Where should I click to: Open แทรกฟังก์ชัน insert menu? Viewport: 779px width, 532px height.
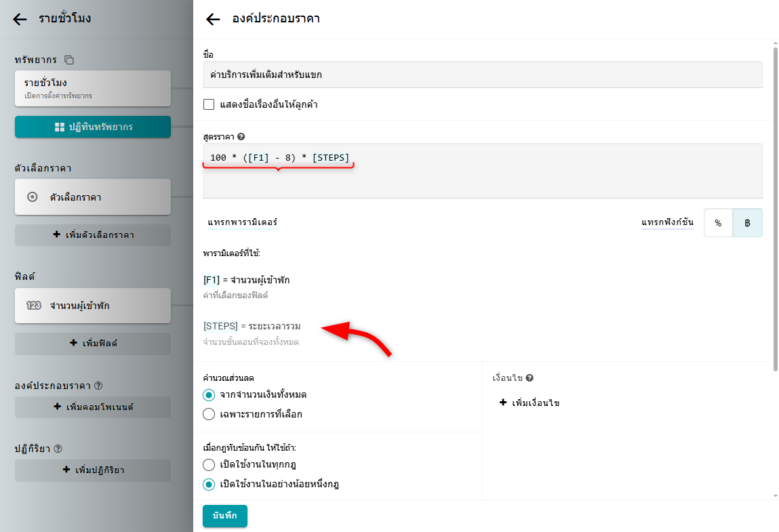[667, 222]
